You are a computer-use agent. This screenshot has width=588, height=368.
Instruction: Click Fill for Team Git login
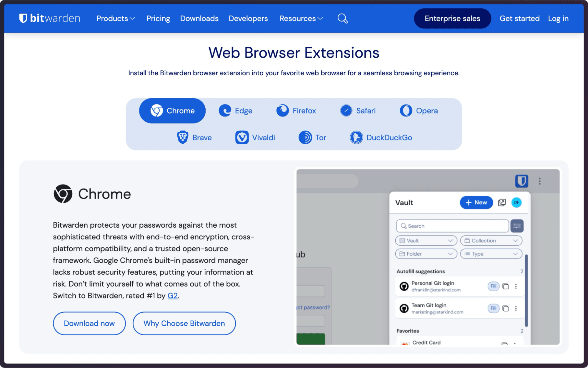[493, 308]
